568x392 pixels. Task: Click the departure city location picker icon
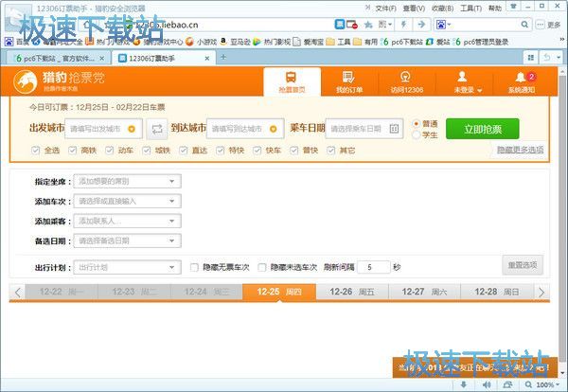(x=132, y=128)
